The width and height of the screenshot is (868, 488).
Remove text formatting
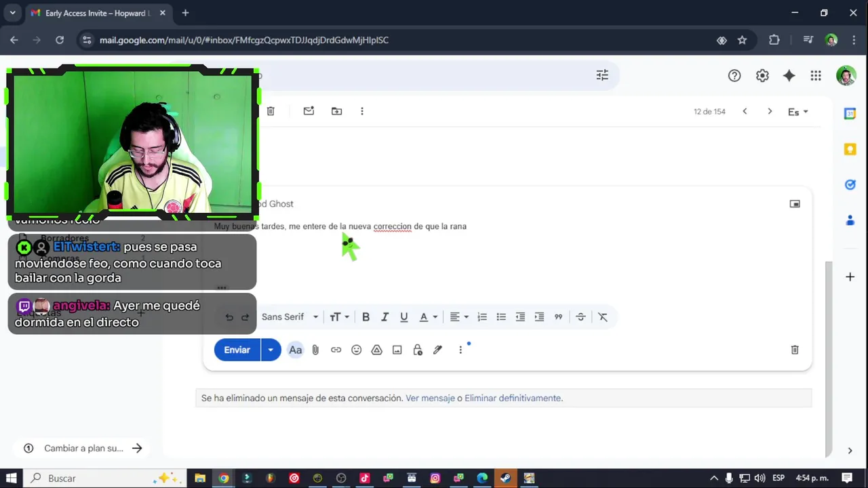click(x=602, y=317)
